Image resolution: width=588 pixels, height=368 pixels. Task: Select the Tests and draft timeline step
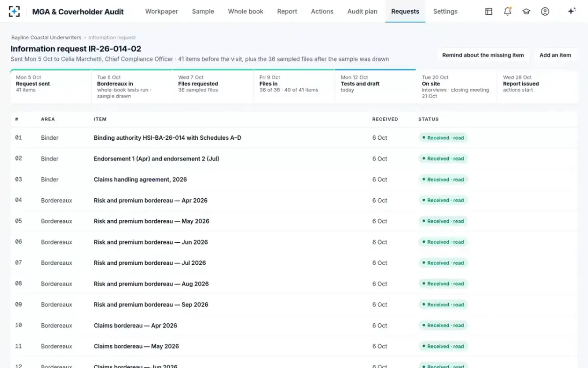pos(375,86)
